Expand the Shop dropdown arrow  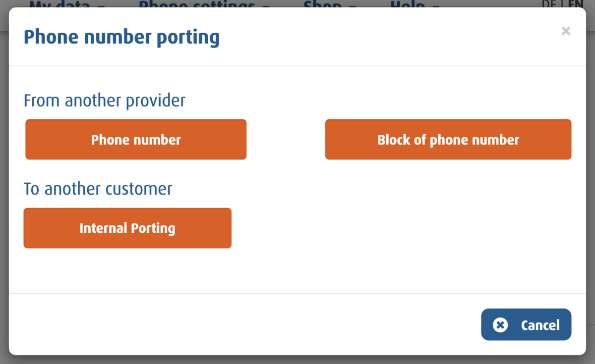[353, 5]
